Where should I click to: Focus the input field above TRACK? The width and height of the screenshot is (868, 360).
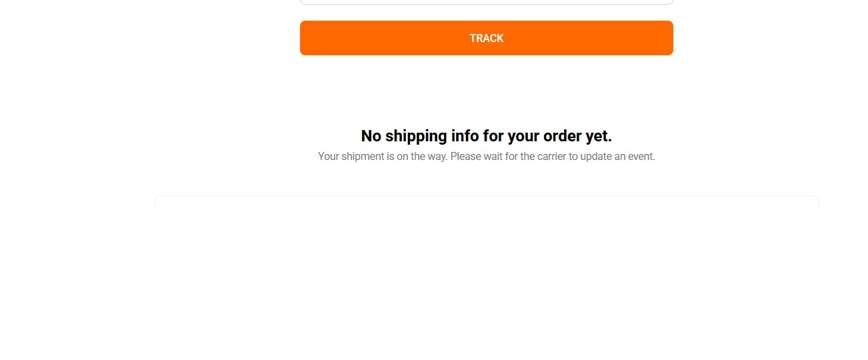(x=487, y=2)
